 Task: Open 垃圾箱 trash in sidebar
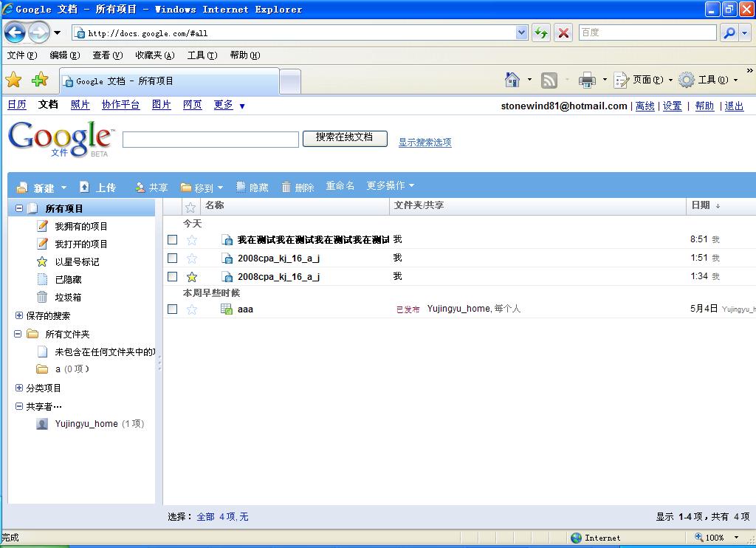pos(68,297)
